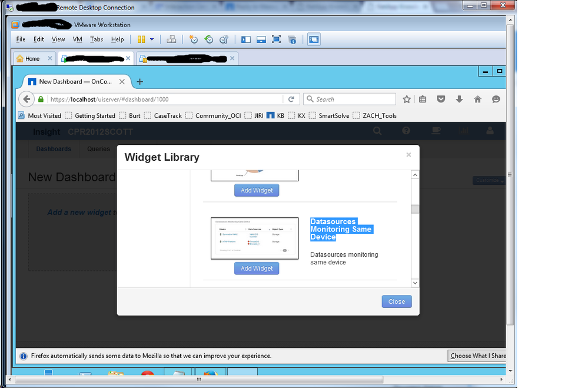Bookmark this page with star icon
The height and width of the screenshot is (388, 588).
pyautogui.click(x=407, y=99)
